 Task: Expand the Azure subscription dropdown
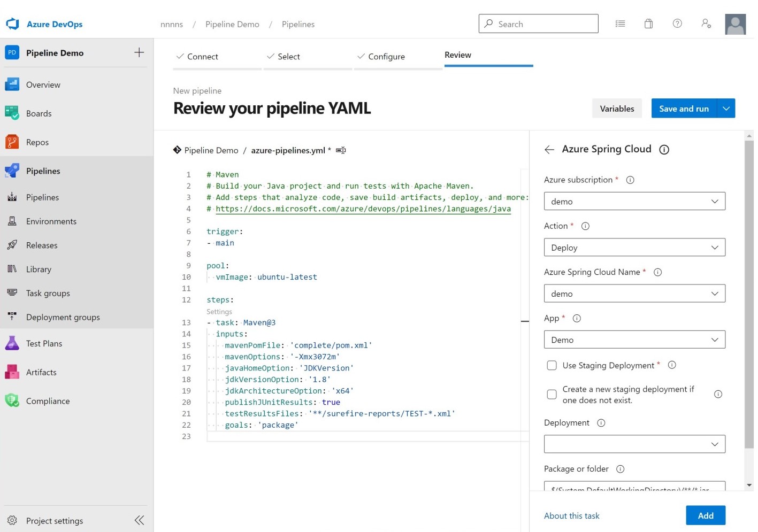coord(634,202)
